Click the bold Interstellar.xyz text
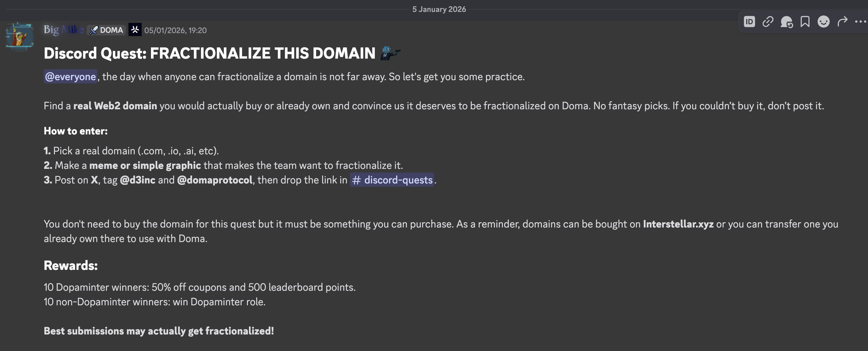This screenshot has width=868, height=351. pos(678,224)
